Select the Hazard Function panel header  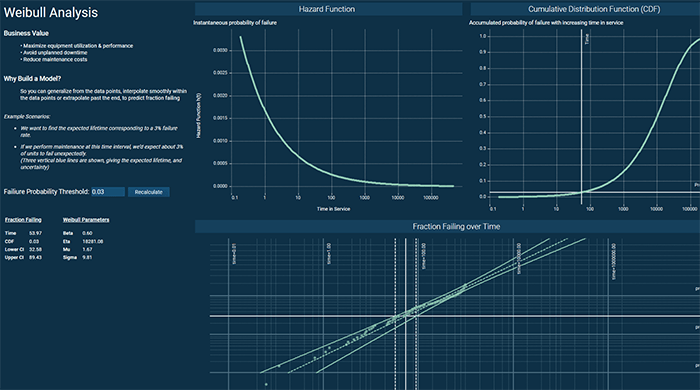[328, 9]
